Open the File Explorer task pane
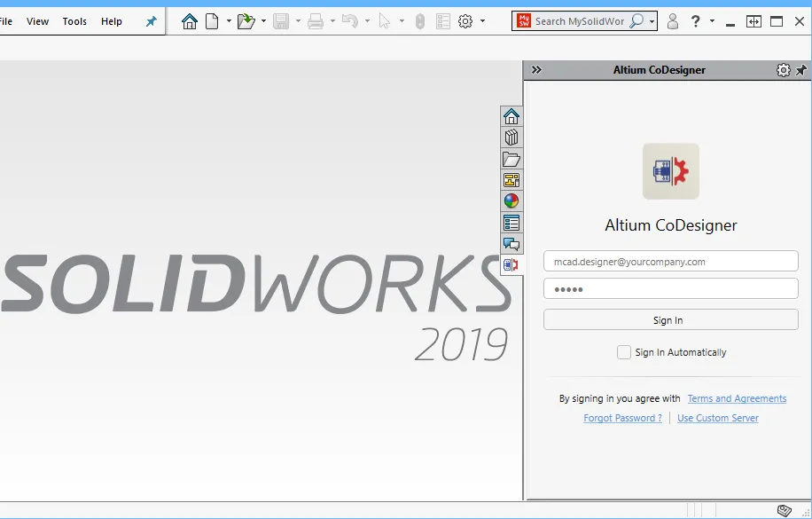This screenshot has height=519, width=812. coord(511,159)
